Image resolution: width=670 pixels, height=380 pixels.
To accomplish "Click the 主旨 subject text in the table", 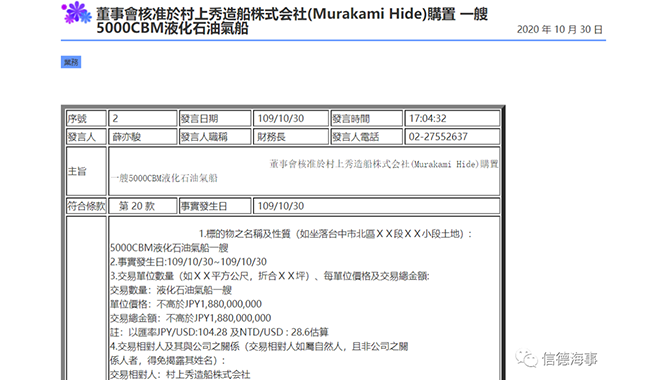I will tap(304, 171).
